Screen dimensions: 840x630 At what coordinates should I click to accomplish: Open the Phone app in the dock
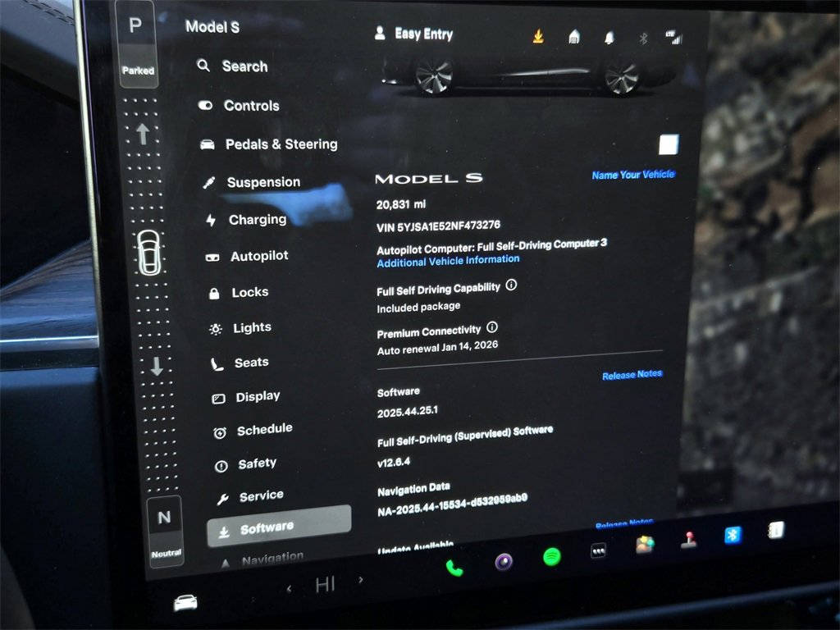pyautogui.click(x=454, y=567)
